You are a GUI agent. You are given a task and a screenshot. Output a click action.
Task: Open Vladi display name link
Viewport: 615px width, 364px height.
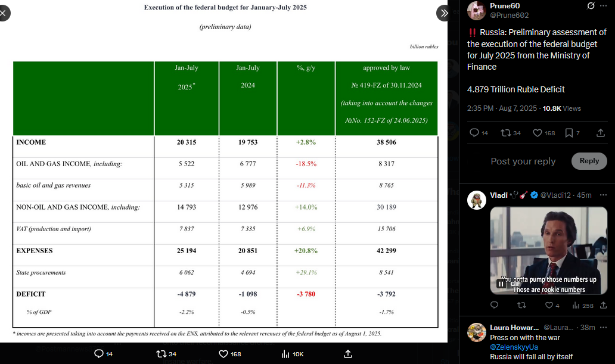click(x=499, y=195)
